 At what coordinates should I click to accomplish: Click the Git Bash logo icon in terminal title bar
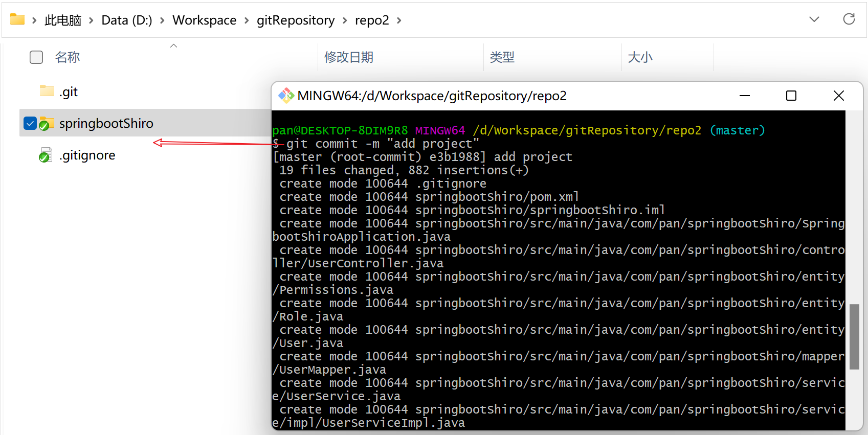click(x=286, y=96)
